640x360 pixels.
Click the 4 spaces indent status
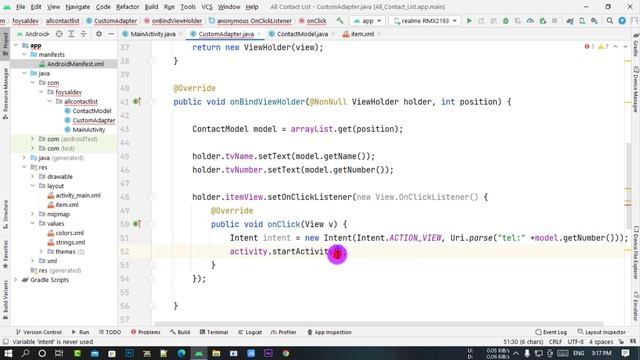[x=601, y=342]
